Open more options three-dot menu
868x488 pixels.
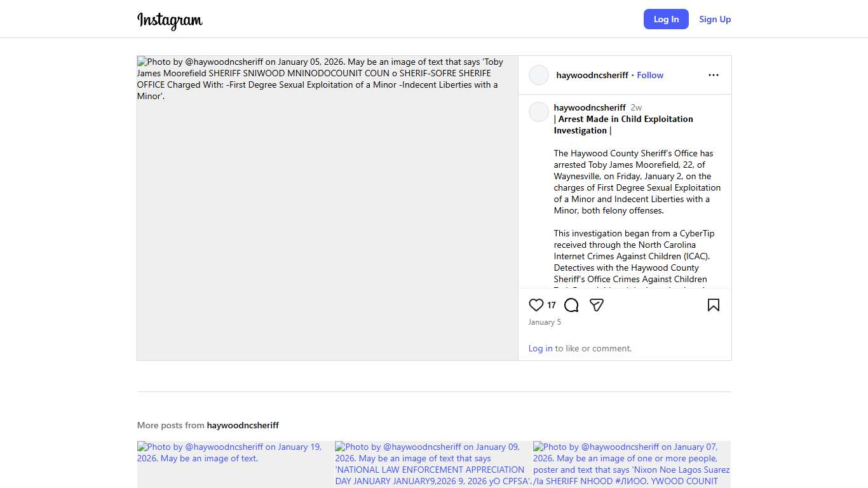point(713,75)
